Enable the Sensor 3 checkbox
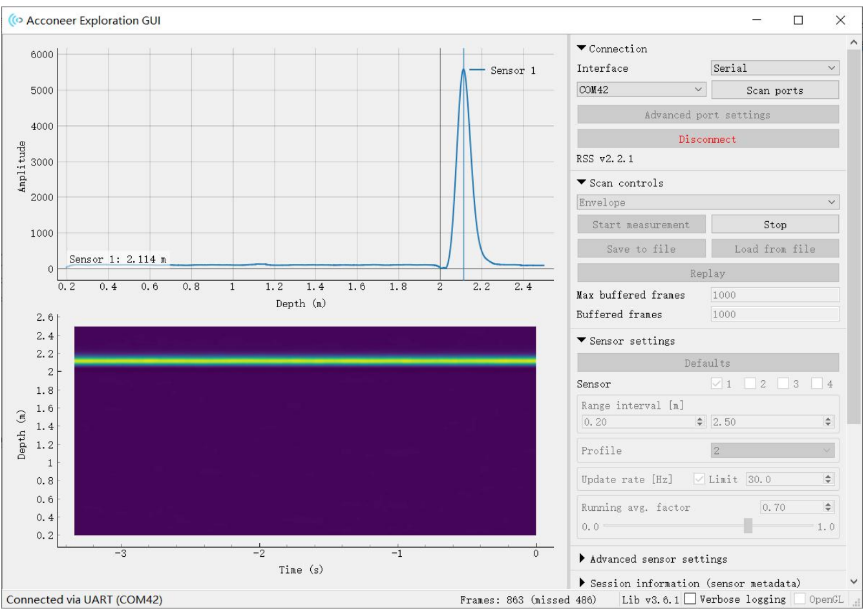The width and height of the screenshot is (868, 615). coord(783,384)
